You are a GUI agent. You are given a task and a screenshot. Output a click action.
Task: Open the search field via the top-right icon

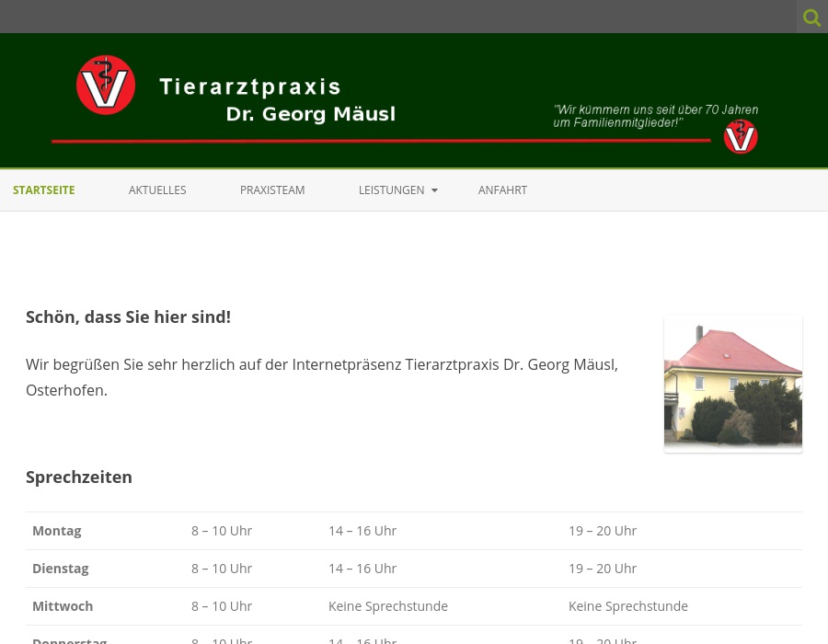[811, 17]
